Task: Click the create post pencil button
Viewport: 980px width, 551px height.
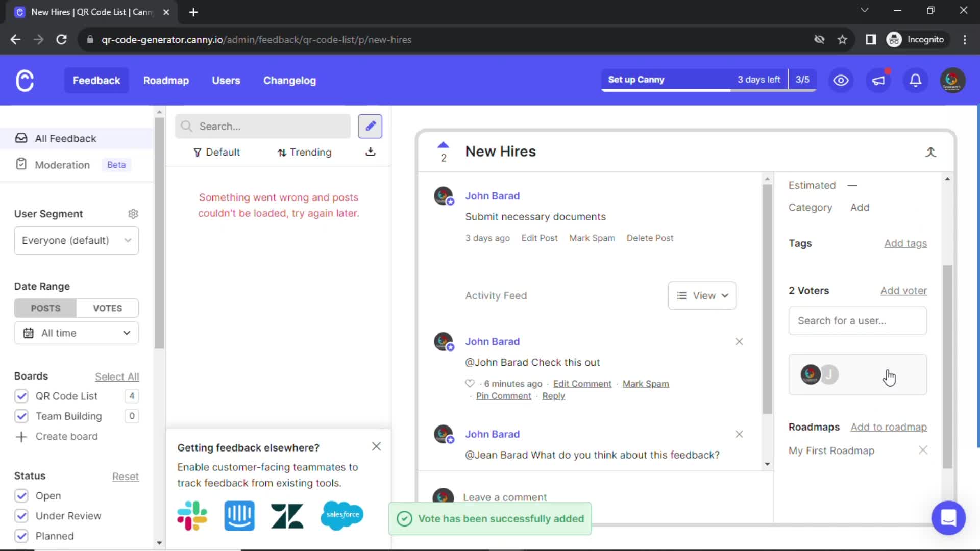Action: click(370, 126)
